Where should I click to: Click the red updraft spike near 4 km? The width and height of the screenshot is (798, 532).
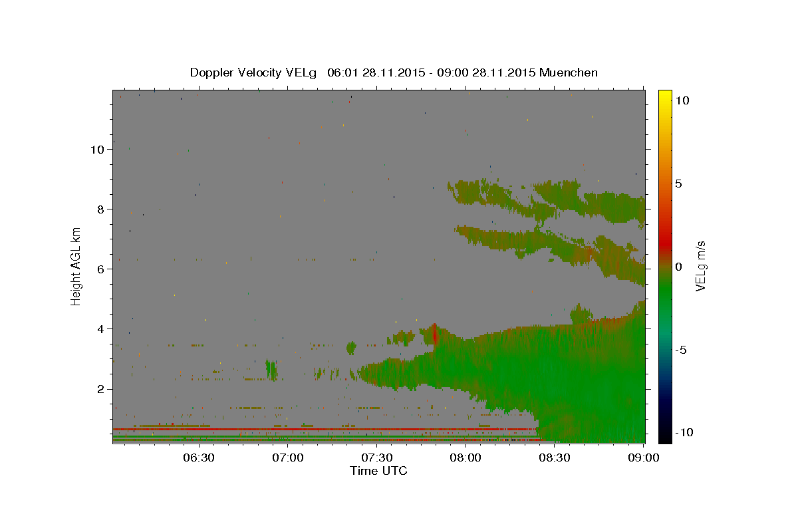click(x=434, y=334)
